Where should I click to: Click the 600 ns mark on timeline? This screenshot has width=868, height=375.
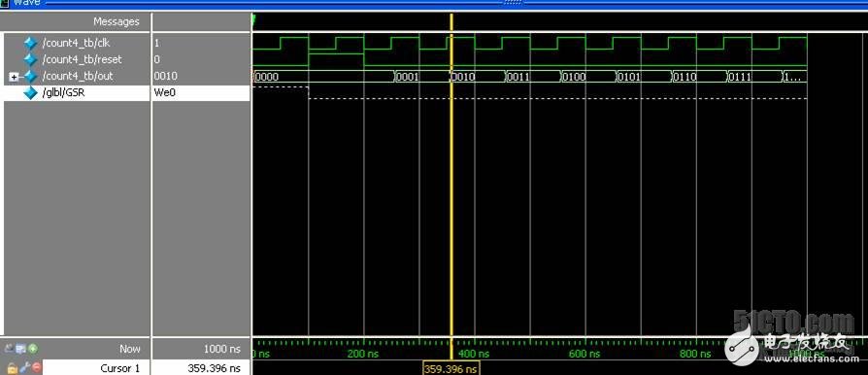tap(585, 354)
